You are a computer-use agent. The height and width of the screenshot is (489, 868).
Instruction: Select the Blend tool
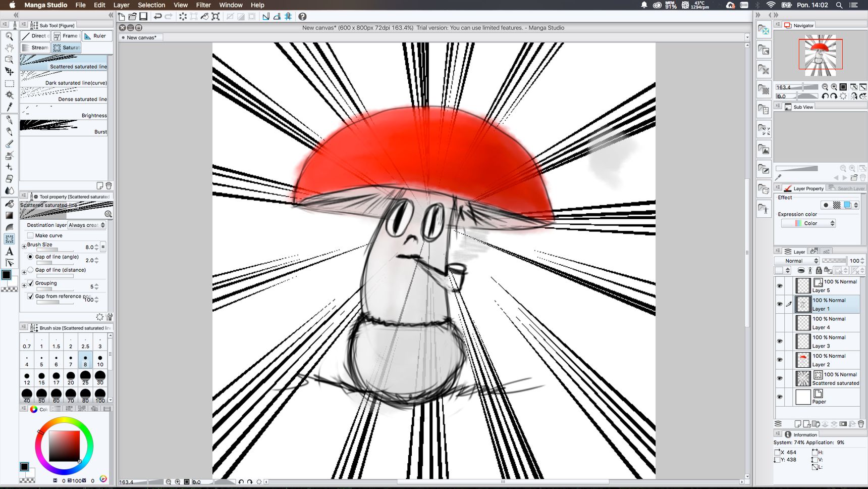[x=9, y=190]
